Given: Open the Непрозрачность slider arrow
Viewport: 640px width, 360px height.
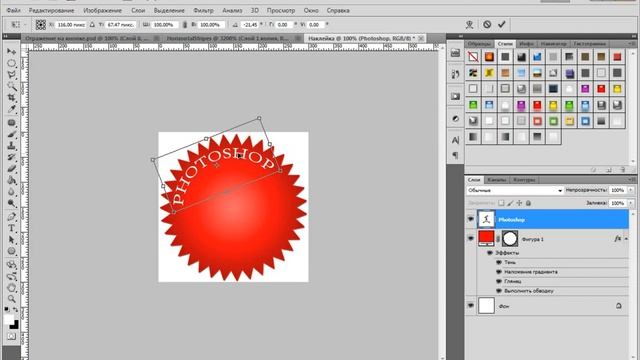Looking at the screenshot, I should tap(631, 190).
